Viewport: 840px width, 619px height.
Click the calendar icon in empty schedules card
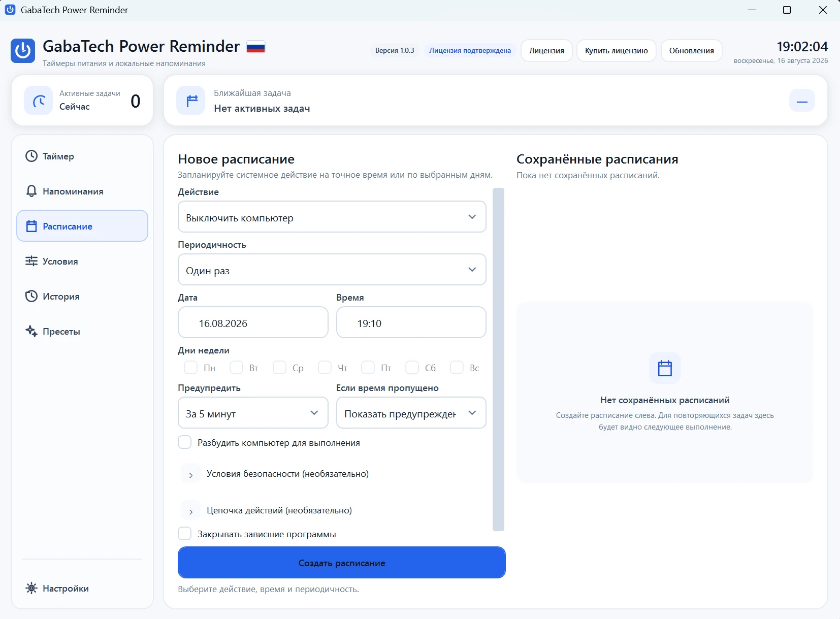(665, 368)
